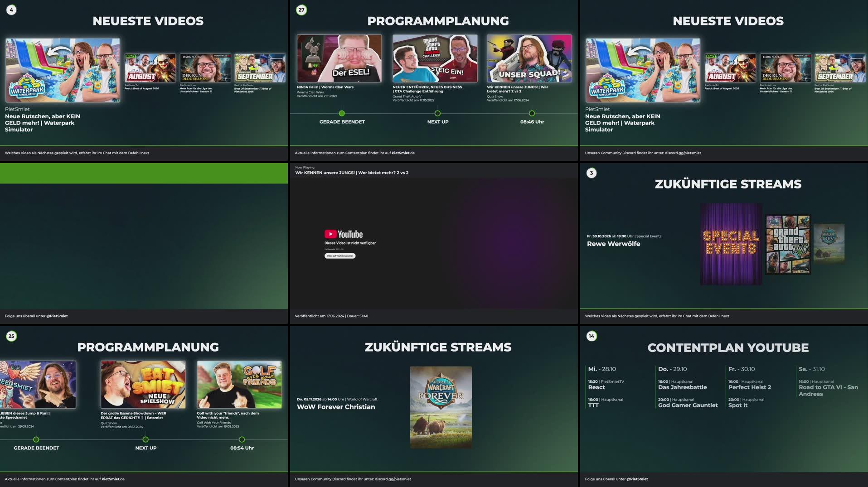Click the NEXT UP dot below the Eatsmiet video
The height and width of the screenshot is (487, 868).
(x=145, y=439)
